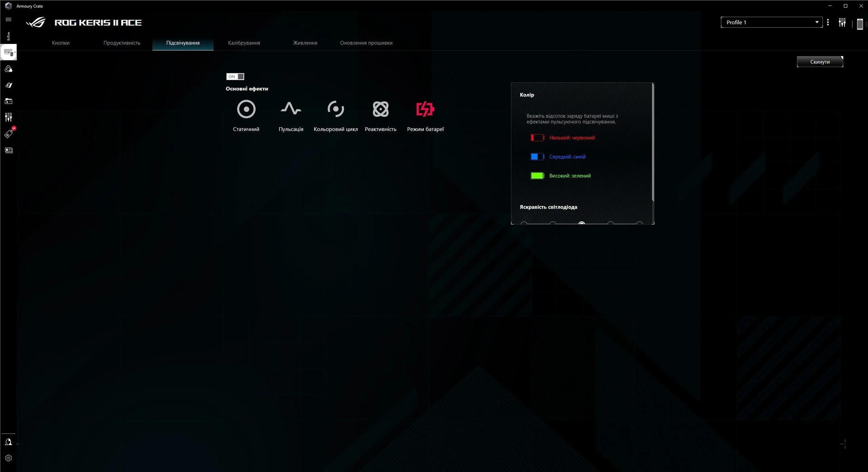The width and height of the screenshot is (868, 472).
Task: Select the Static effect icon
Action: tap(246, 109)
